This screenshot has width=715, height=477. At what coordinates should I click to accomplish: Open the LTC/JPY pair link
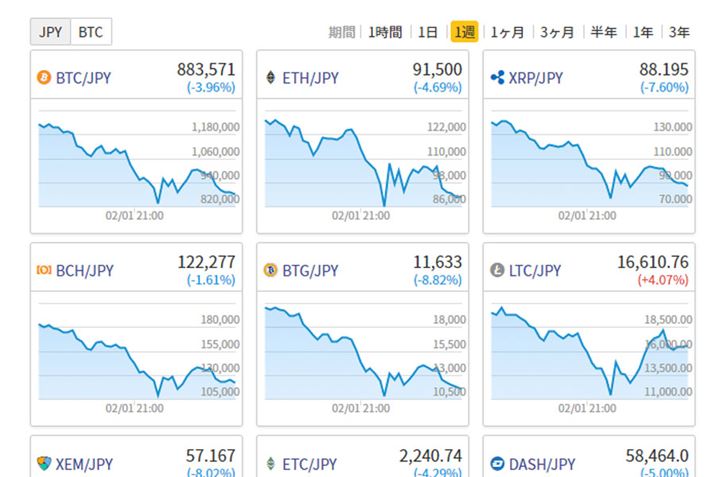537,271
